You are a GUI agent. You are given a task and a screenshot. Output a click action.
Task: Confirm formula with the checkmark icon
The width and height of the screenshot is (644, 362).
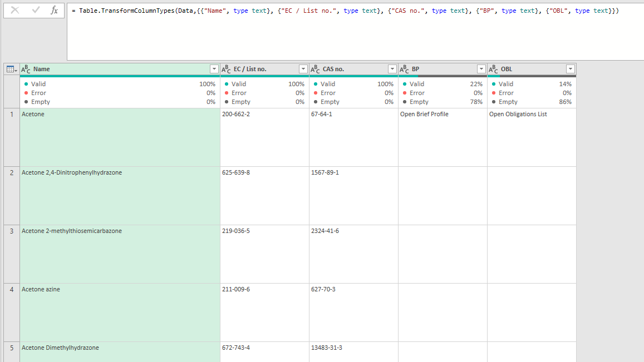[36, 10]
